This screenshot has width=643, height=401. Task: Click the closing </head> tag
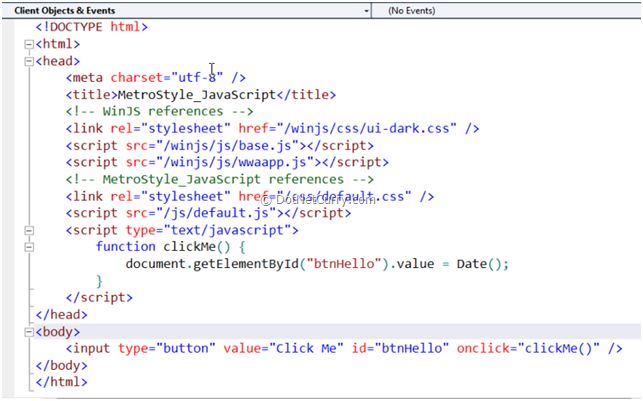pyautogui.click(x=62, y=315)
